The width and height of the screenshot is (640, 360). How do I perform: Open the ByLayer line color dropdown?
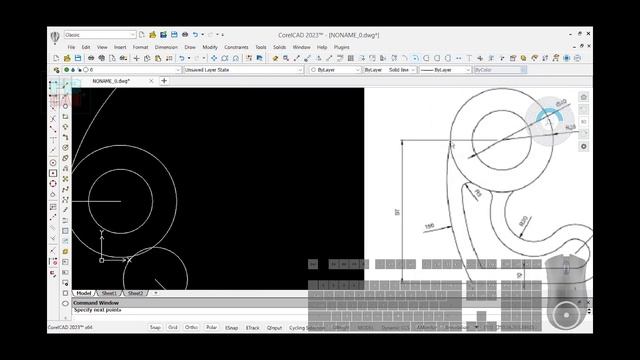point(358,70)
